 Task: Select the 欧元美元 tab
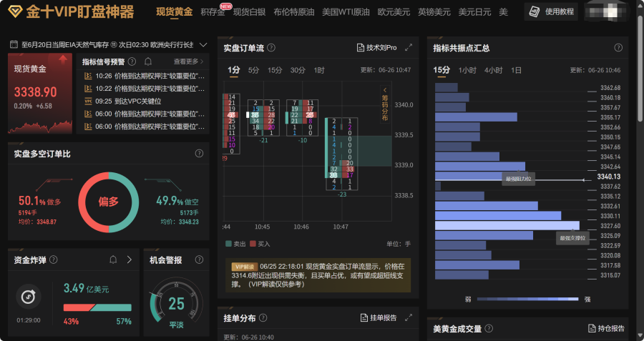click(x=394, y=12)
